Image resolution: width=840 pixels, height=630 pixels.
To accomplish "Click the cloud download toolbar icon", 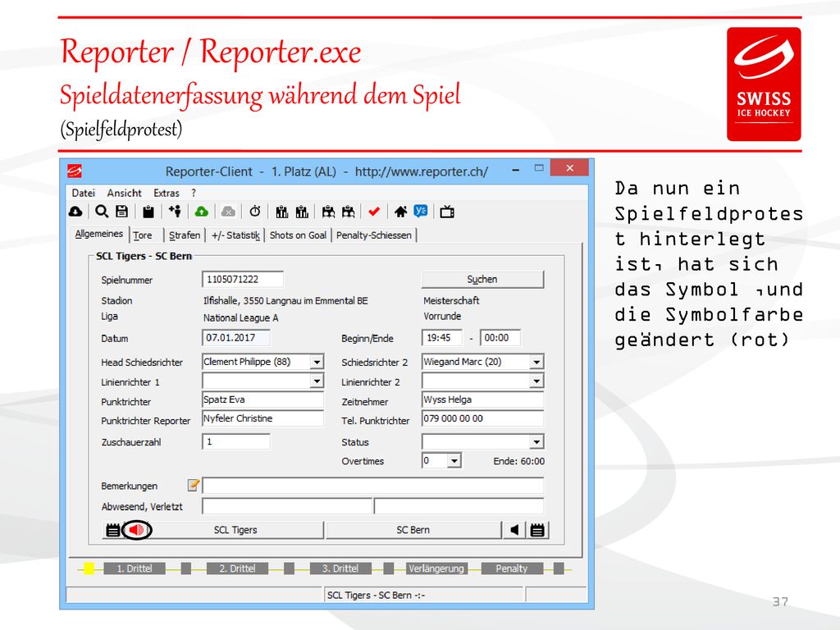I will 75,212.
